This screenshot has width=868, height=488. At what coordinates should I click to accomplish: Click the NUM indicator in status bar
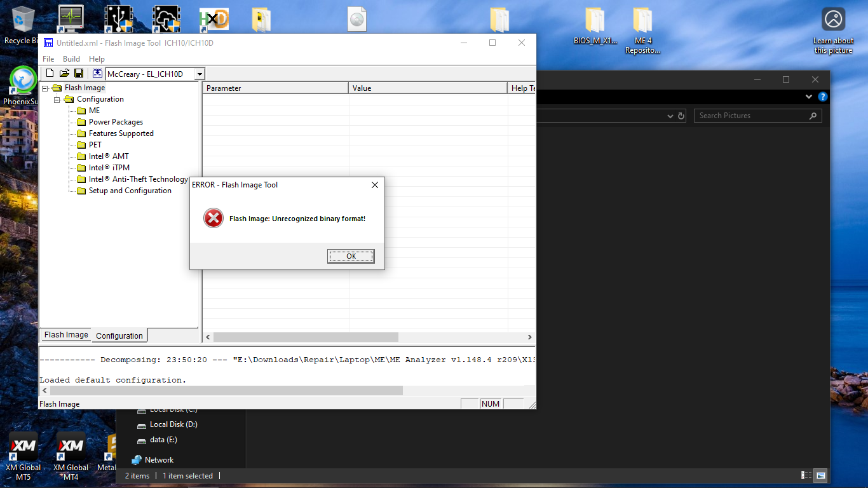(491, 403)
